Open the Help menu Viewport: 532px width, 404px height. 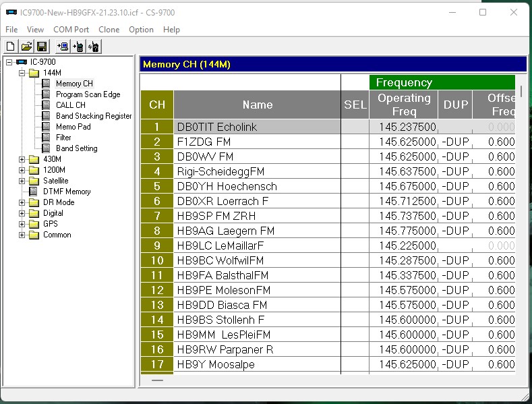[171, 30]
